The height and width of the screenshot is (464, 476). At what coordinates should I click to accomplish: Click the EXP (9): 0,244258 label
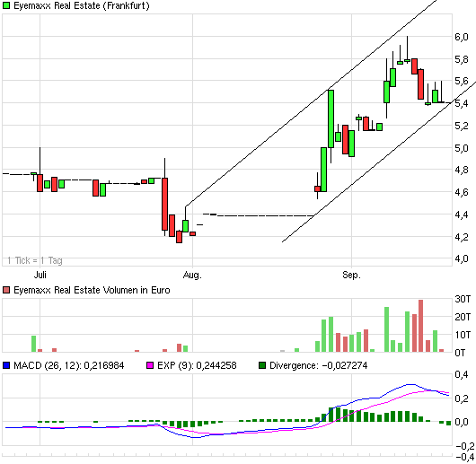click(x=197, y=365)
